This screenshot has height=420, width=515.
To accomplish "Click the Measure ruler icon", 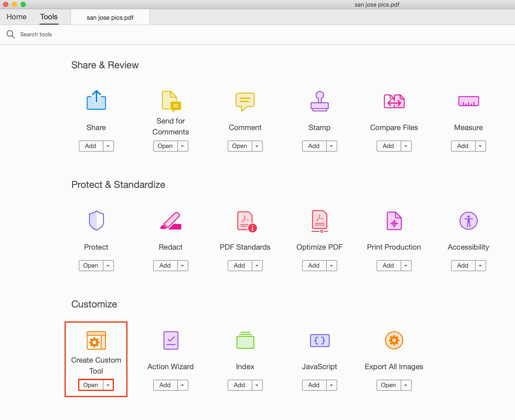I will click(x=468, y=101).
